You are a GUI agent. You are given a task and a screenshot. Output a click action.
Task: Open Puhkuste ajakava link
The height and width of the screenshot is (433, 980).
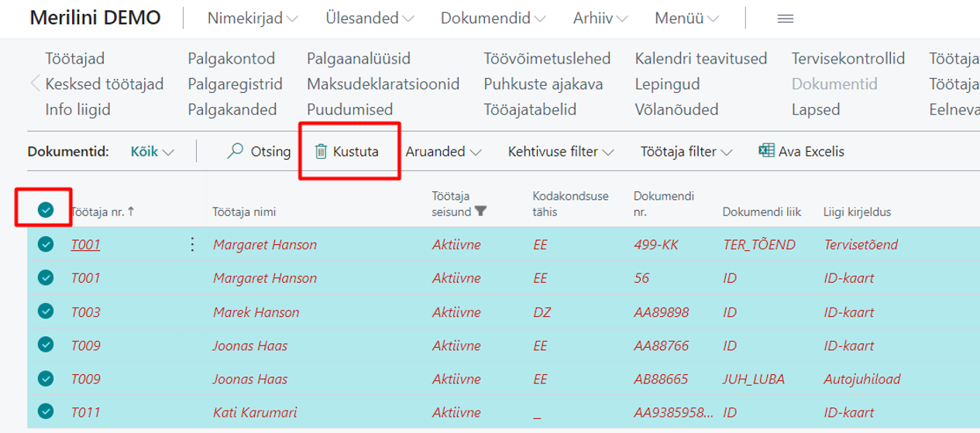543,84
